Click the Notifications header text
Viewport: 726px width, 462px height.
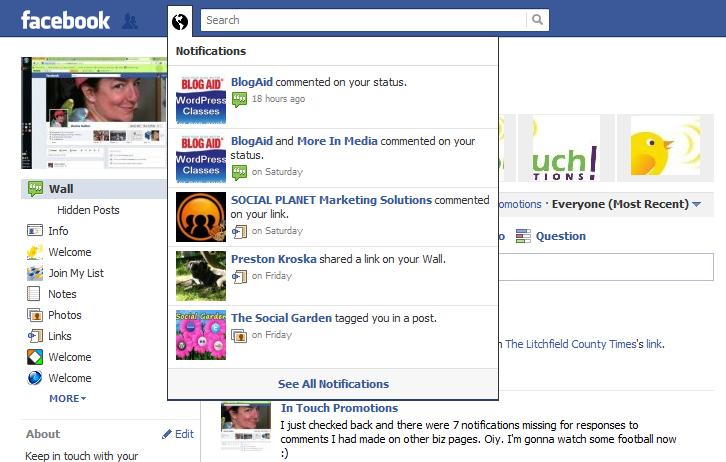pos(211,51)
